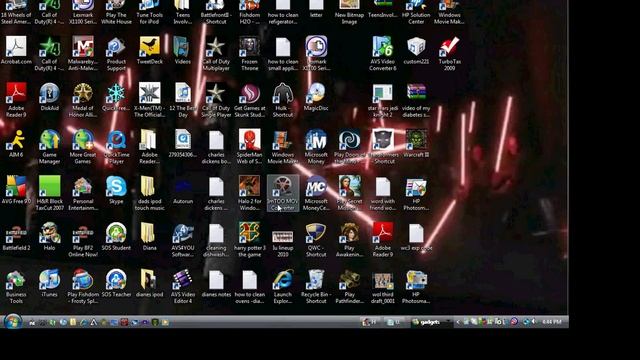The image size is (640, 360).
Task: Open the Frozen Throne game icon
Action: (x=249, y=53)
